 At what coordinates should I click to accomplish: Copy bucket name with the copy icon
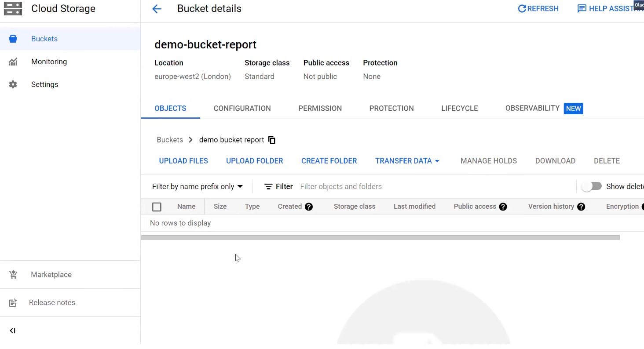[272, 140]
